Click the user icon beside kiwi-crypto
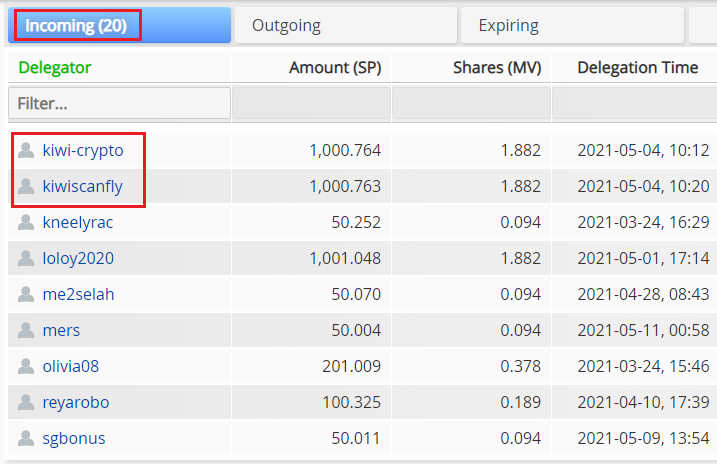The image size is (717, 464). (26, 150)
